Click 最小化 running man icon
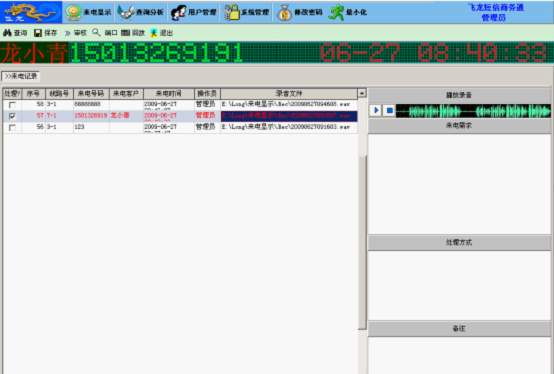 pyautogui.click(x=336, y=12)
